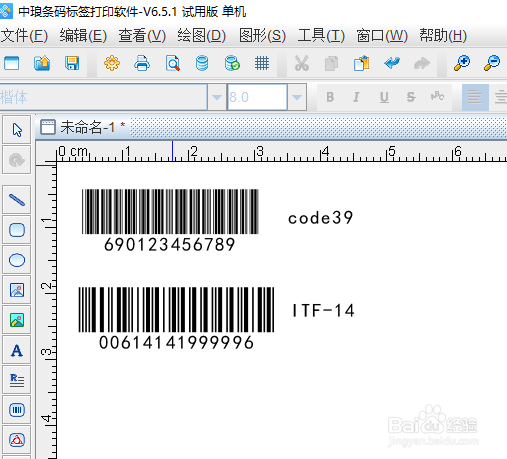Open a file with the folder icon
Screen dimensions: 507x459
[x=42, y=63]
